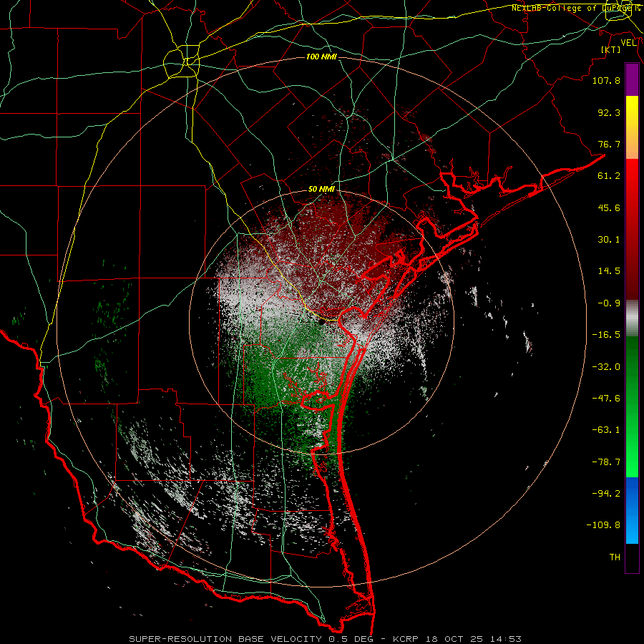Click the yellow highway loop around the city

(181, 63)
